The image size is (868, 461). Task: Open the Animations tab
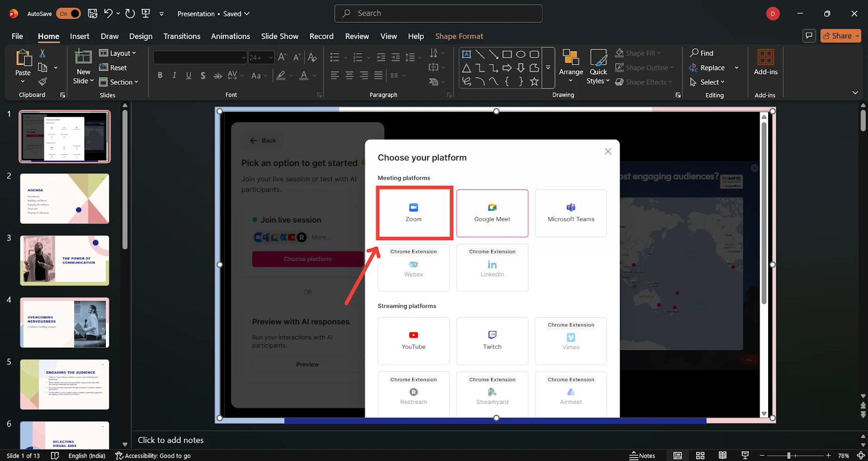[231, 36]
